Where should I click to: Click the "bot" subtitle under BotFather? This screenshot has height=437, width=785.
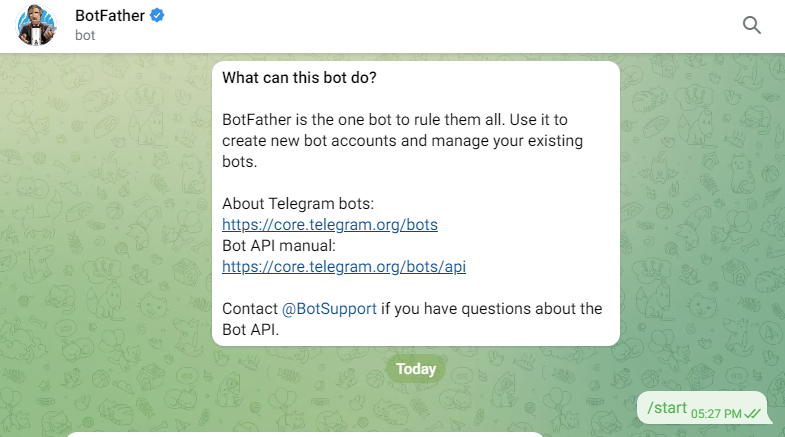[x=87, y=35]
